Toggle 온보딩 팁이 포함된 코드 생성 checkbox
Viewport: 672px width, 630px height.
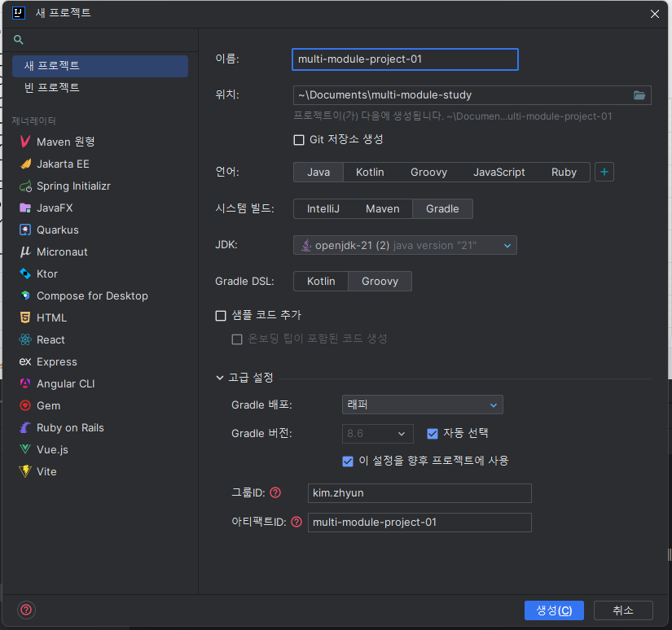[x=237, y=339]
